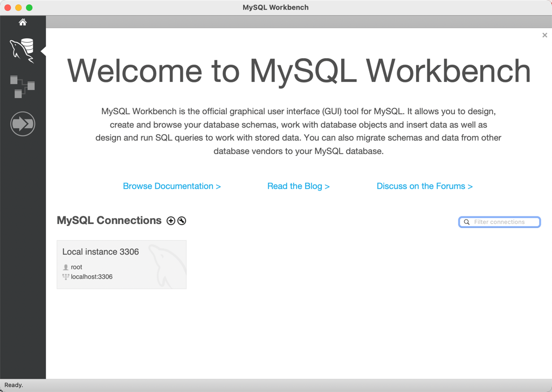Open the MySQL Connections sidebar panel

[x=23, y=49]
